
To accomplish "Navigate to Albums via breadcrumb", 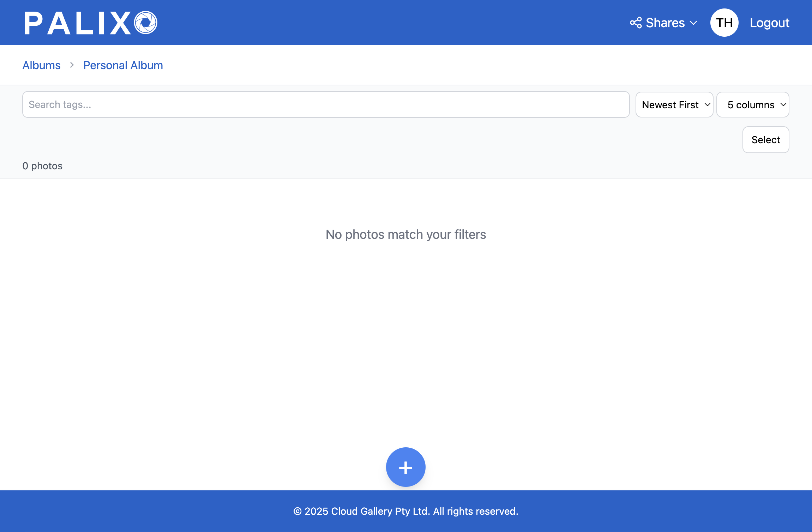I will pyautogui.click(x=41, y=65).
